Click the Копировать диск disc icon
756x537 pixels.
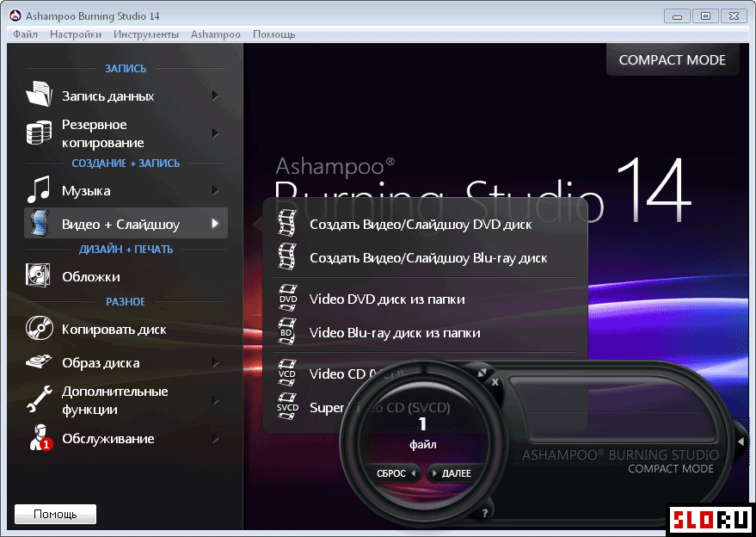[x=39, y=328]
